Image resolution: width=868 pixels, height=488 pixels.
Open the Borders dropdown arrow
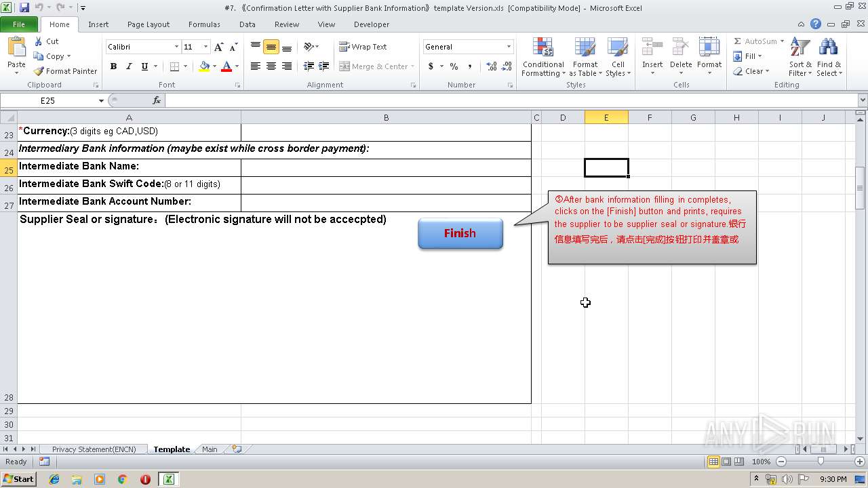(x=186, y=66)
